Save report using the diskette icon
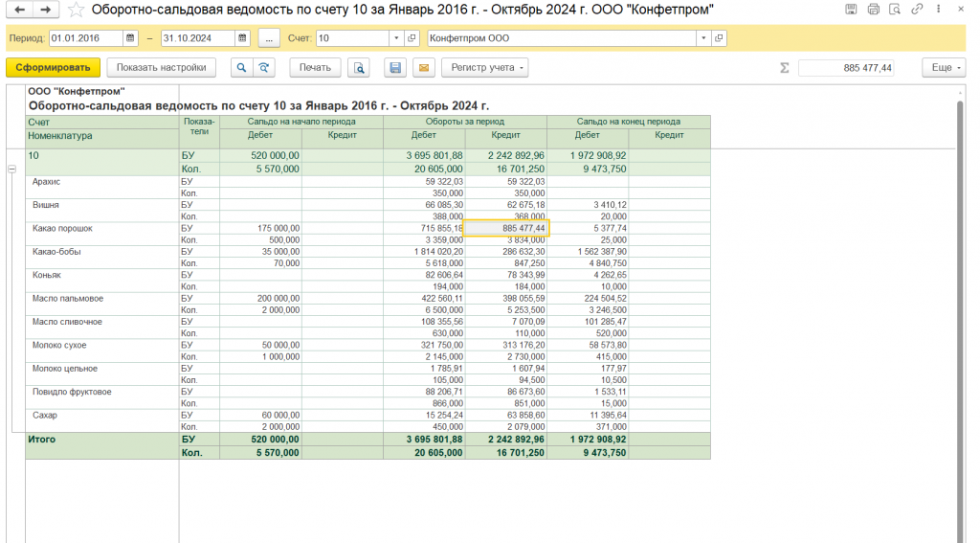 click(393, 68)
